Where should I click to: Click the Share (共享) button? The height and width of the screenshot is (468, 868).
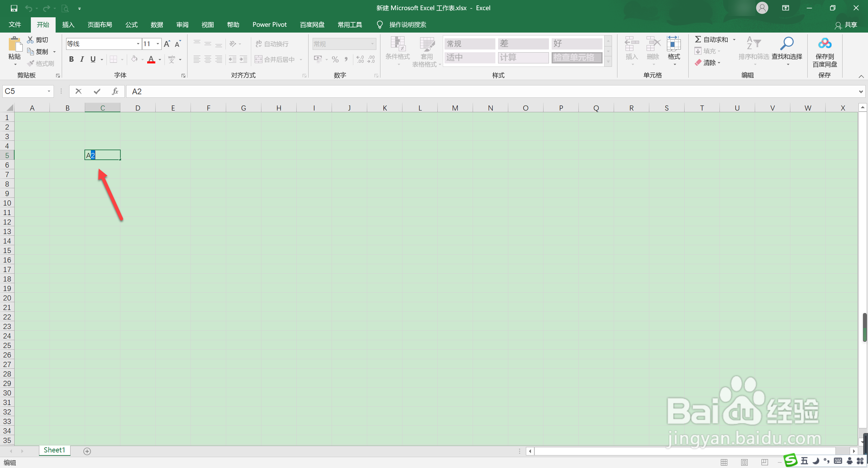(x=846, y=25)
